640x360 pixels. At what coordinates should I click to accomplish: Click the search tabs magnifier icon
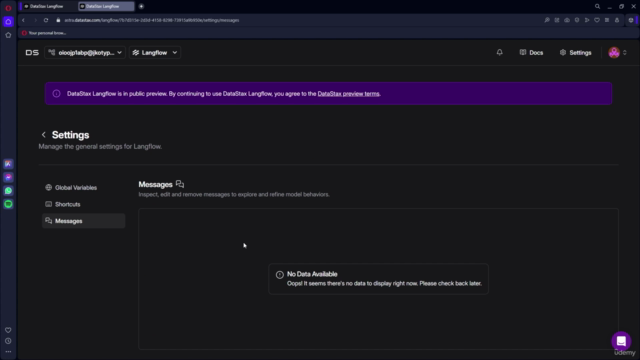click(x=597, y=6)
